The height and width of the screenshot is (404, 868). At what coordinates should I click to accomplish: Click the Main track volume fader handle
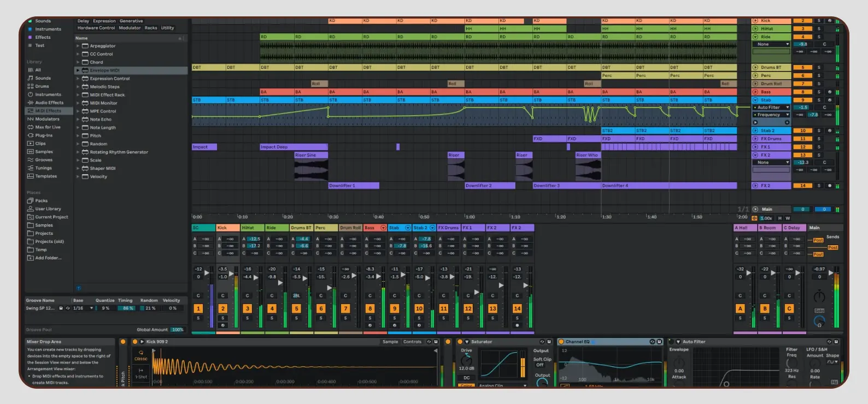pos(831,272)
